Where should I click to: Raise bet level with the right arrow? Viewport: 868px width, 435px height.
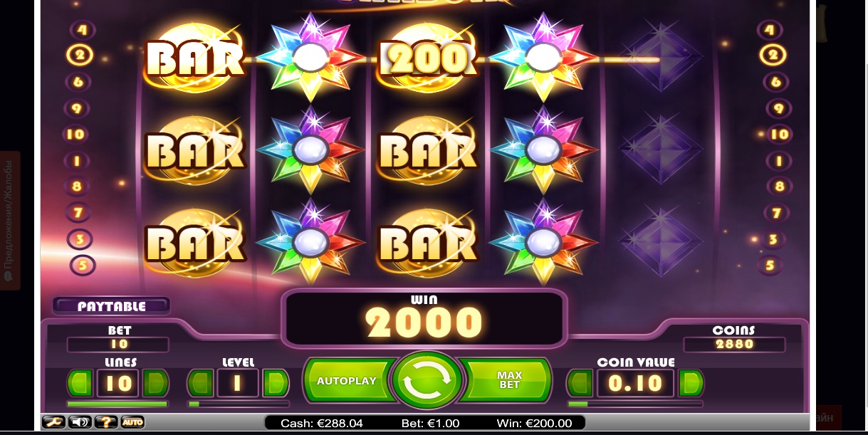point(276,383)
